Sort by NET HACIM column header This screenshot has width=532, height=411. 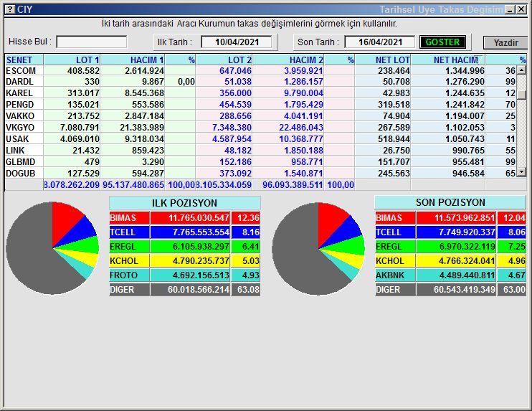448,60
